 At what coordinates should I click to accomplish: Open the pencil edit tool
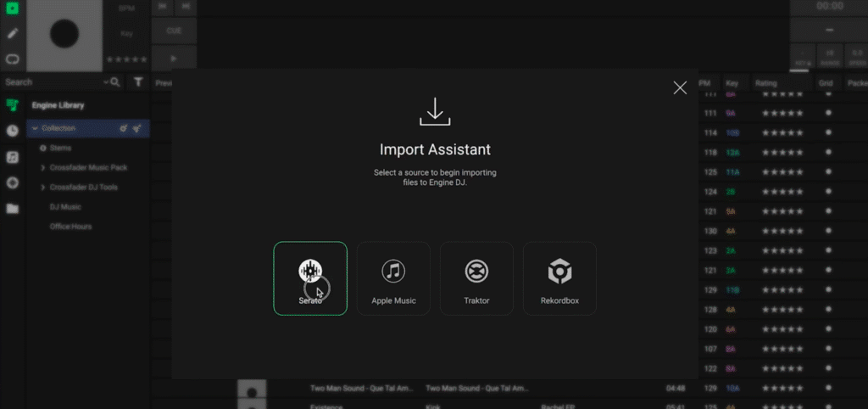point(12,33)
